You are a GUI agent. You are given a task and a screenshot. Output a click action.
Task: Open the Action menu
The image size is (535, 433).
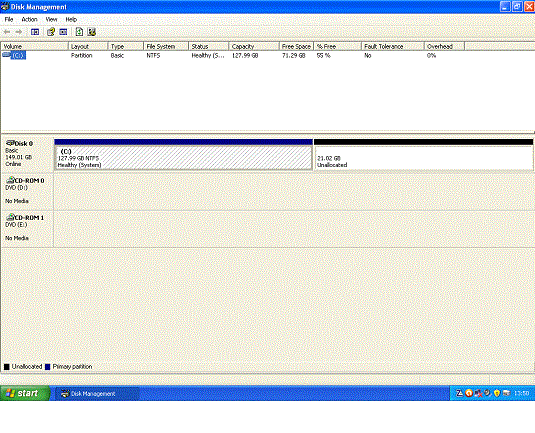(x=29, y=19)
